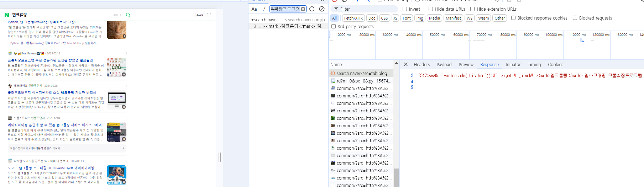Open the OCTOPARSE post octopus thumbnail
644x187 pixels.
pos(116,175)
